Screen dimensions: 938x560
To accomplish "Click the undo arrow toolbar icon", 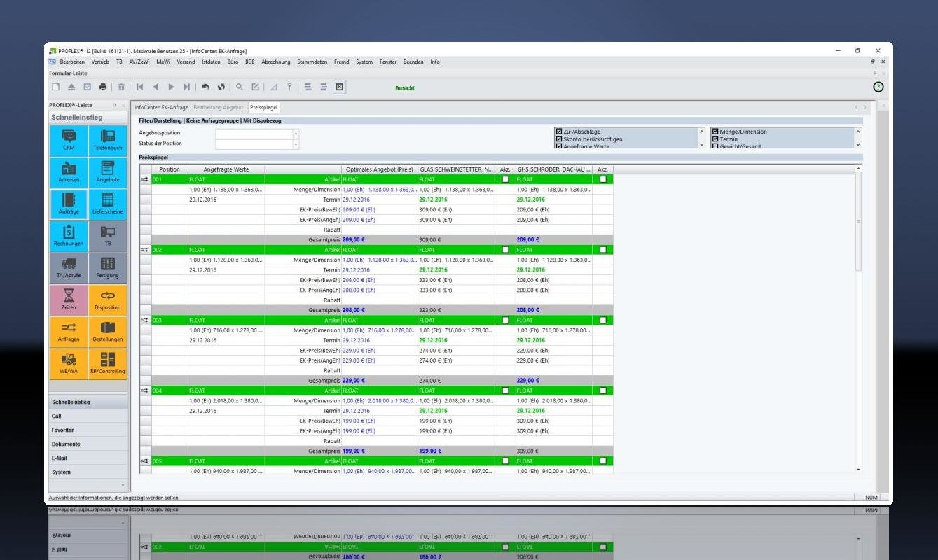I will [x=205, y=87].
